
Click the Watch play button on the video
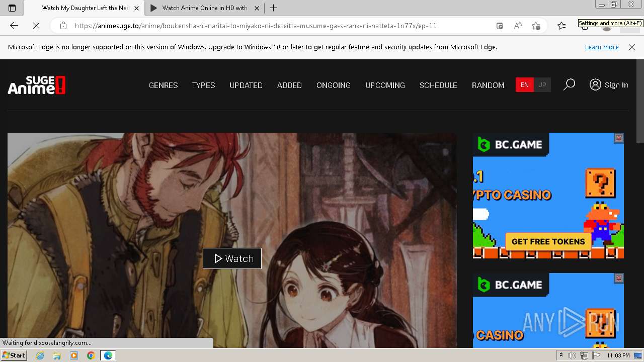click(232, 258)
